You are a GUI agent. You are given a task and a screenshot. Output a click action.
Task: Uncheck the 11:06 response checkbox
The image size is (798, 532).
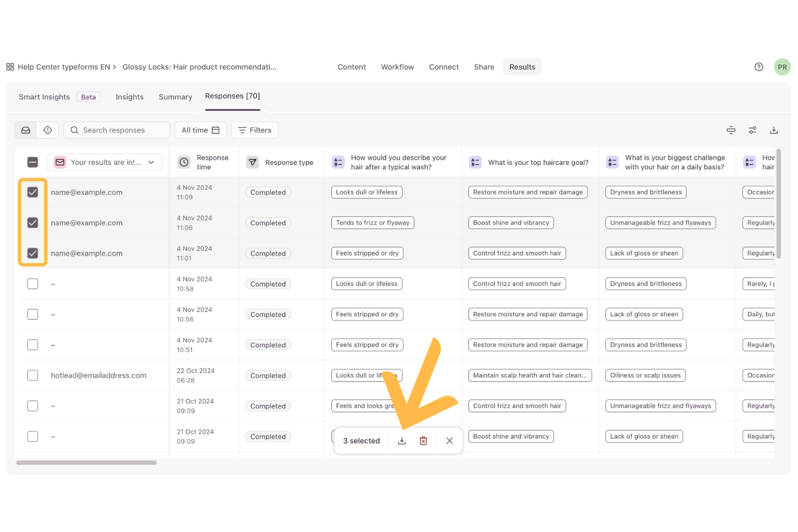(x=33, y=223)
